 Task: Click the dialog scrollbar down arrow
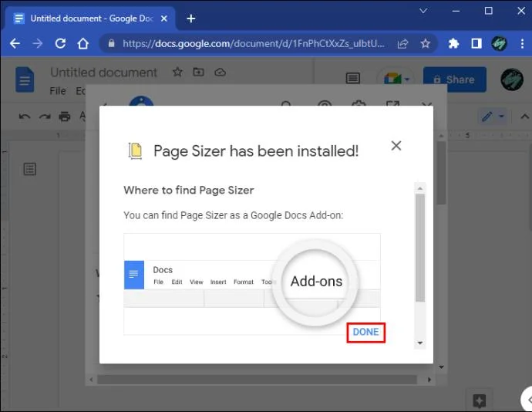(x=420, y=343)
